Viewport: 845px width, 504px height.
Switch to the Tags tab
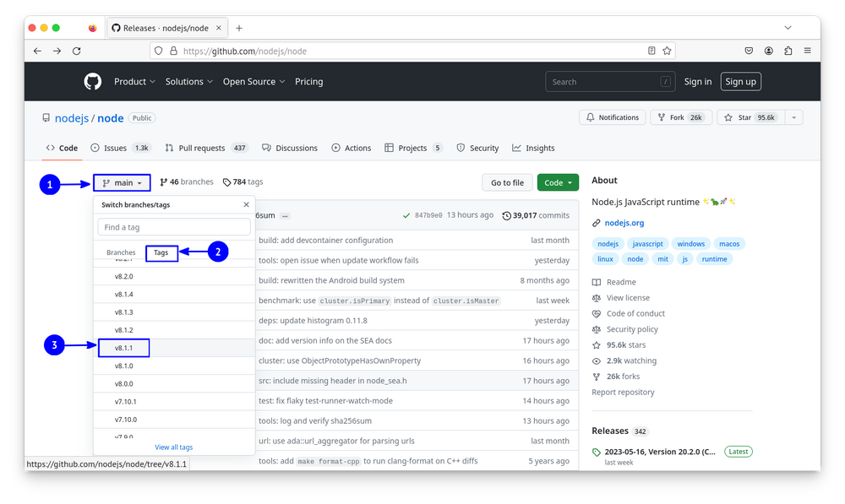pyautogui.click(x=161, y=252)
